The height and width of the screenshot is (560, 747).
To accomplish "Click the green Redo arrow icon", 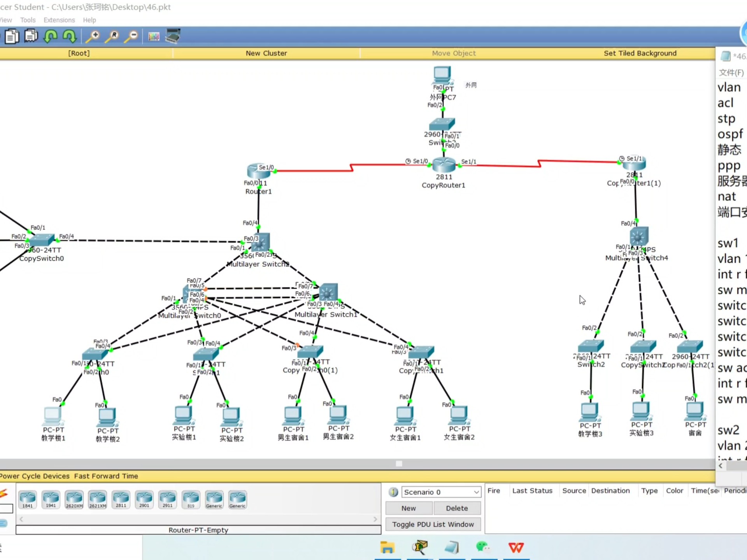I will (x=70, y=36).
